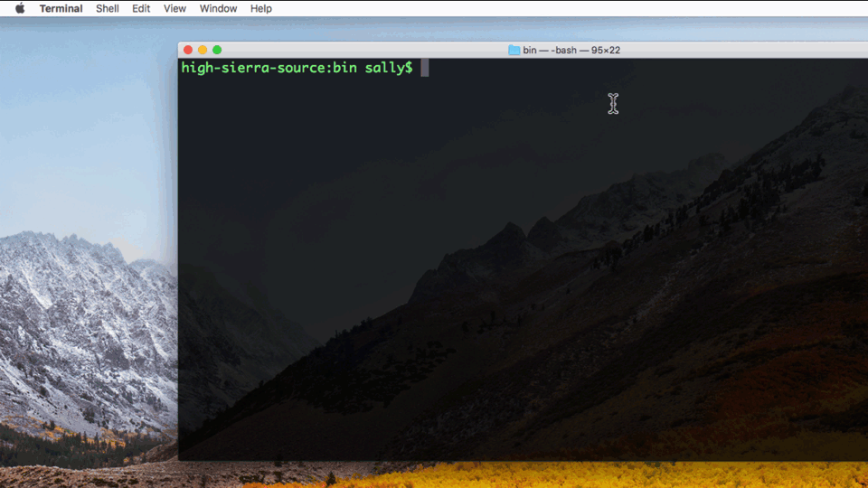This screenshot has width=868, height=488.
Task: Click the block cursor after the prompt
Action: (424, 68)
